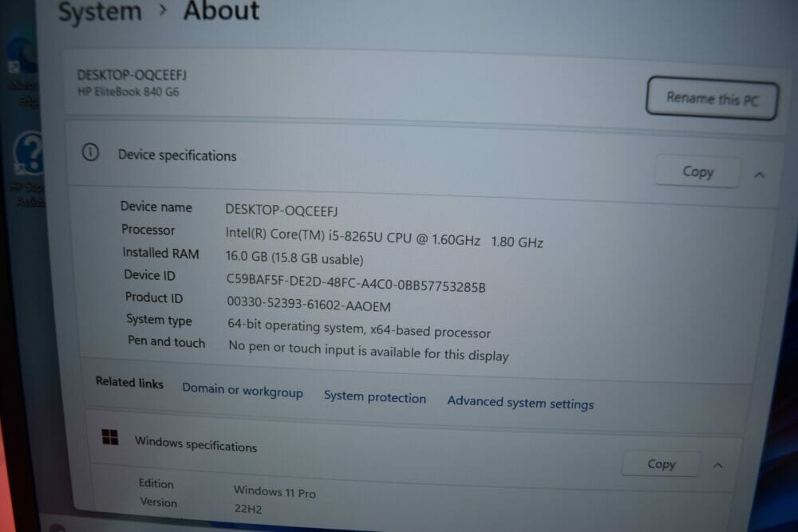Select the processor value Intel Core i5-8265U
798x532 pixels.
click(x=384, y=238)
